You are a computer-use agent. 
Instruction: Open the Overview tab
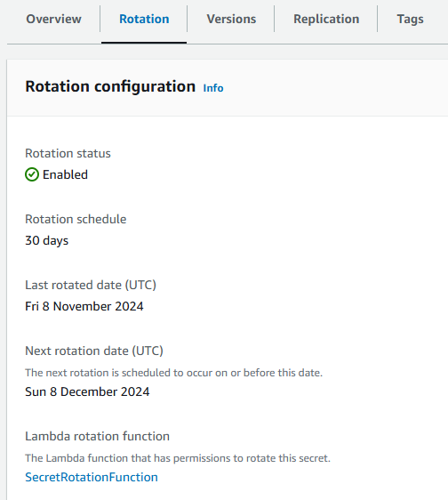(53, 20)
